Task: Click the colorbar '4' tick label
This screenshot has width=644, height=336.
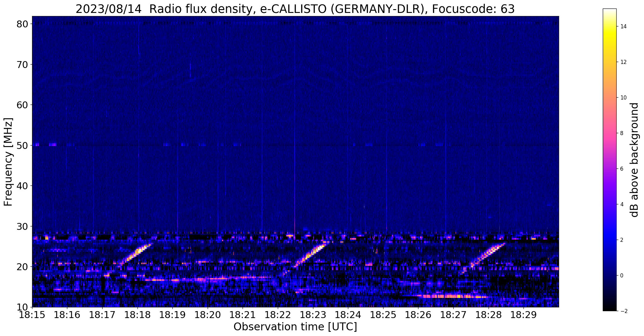Action: [x=621, y=204]
